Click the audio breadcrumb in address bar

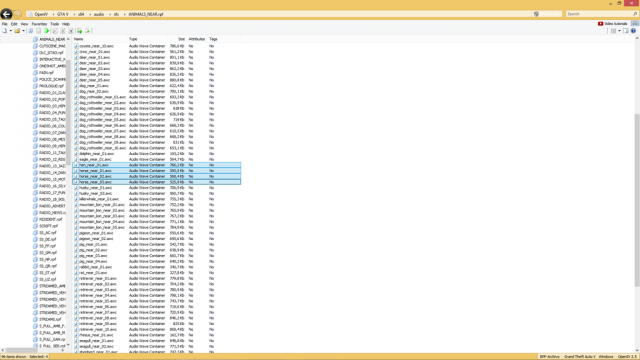(99, 14)
